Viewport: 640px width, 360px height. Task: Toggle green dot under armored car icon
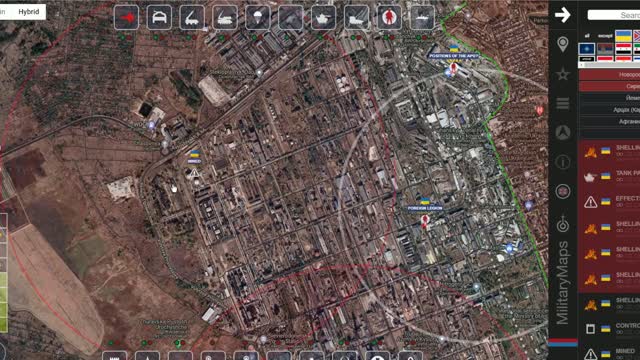coord(155,37)
